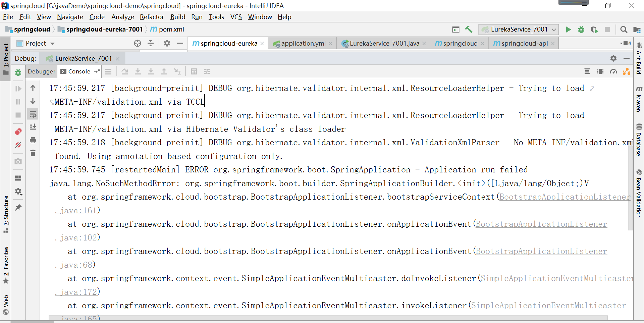Click Run to Cursor icon

click(x=177, y=71)
